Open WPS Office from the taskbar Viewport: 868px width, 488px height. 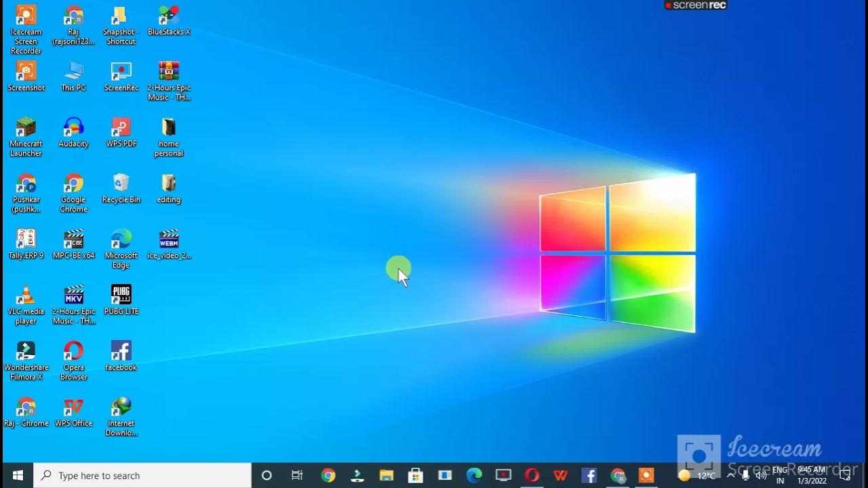[x=560, y=476]
